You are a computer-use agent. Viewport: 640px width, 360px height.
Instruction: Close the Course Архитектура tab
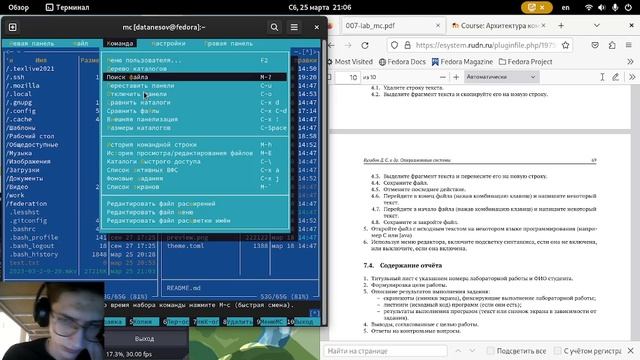pos(543,26)
